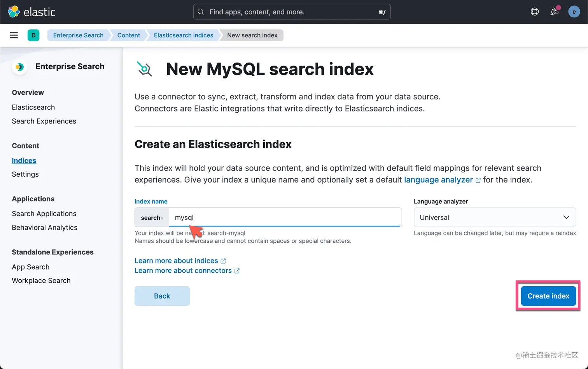Go to Content breadcrumb
Screen dimensions: 588x369
point(129,35)
